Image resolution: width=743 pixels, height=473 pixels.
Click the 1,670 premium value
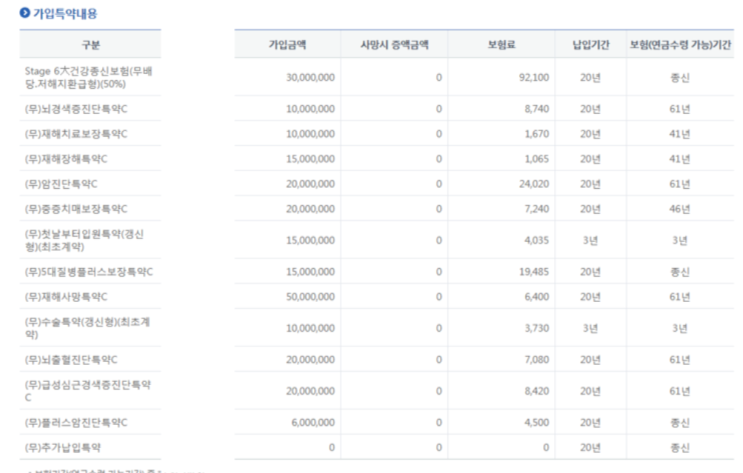pos(537,134)
